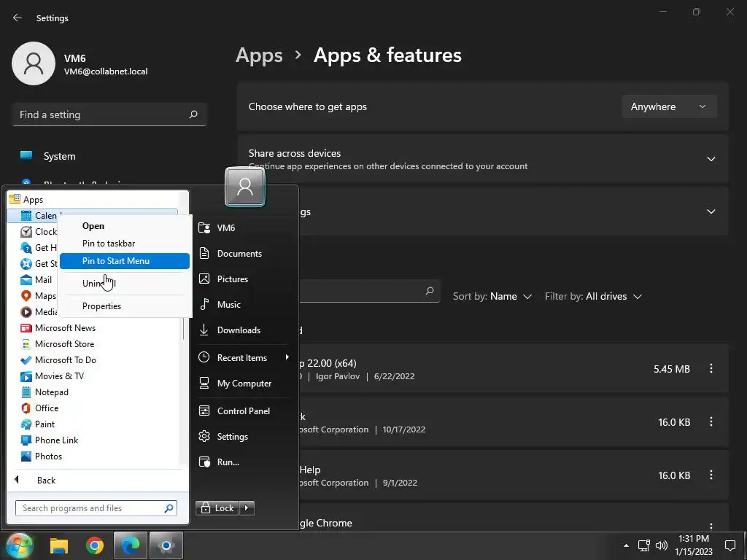Choose Pin to Start Menu
Screen dimensions: 747x560
click(x=124, y=261)
